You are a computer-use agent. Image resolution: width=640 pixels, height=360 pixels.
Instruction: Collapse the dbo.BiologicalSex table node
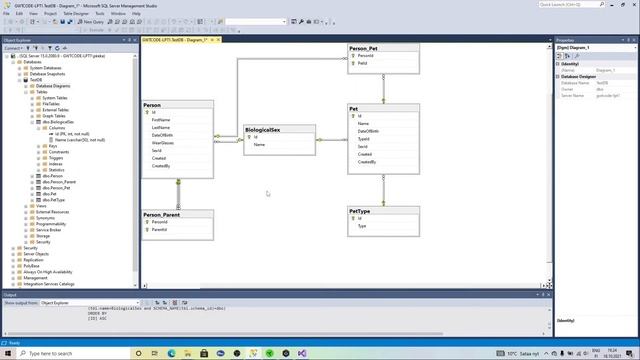click(32, 122)
